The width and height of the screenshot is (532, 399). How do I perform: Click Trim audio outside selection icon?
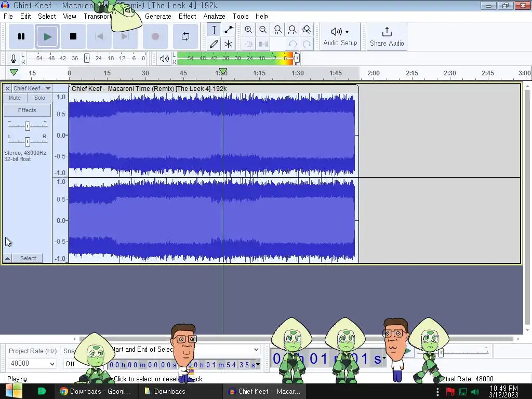(x=248, y=44)
